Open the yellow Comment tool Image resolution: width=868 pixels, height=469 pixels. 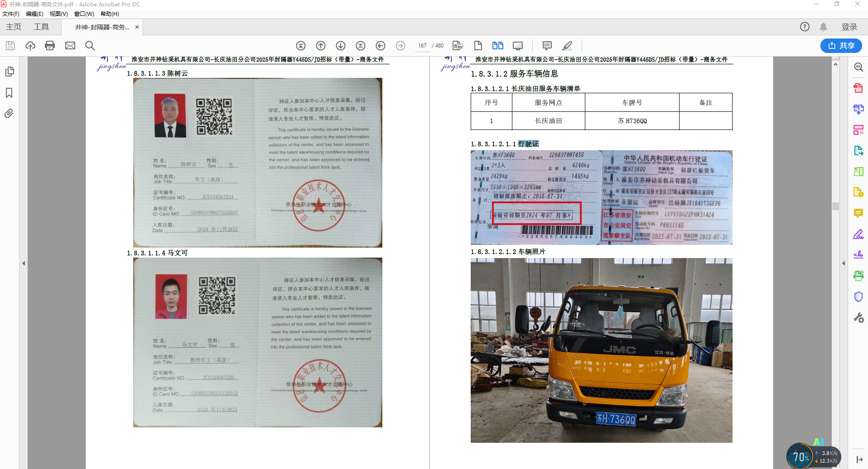[x=858, y=213]
